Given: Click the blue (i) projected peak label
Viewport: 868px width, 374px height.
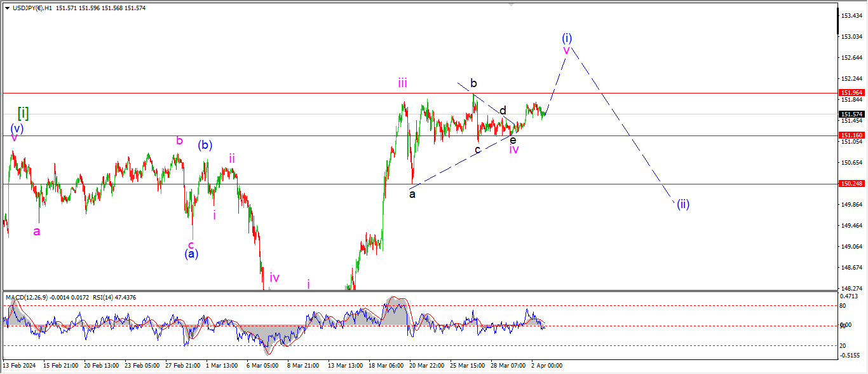Looking at the screenshot, I should (x=567, y=37).
